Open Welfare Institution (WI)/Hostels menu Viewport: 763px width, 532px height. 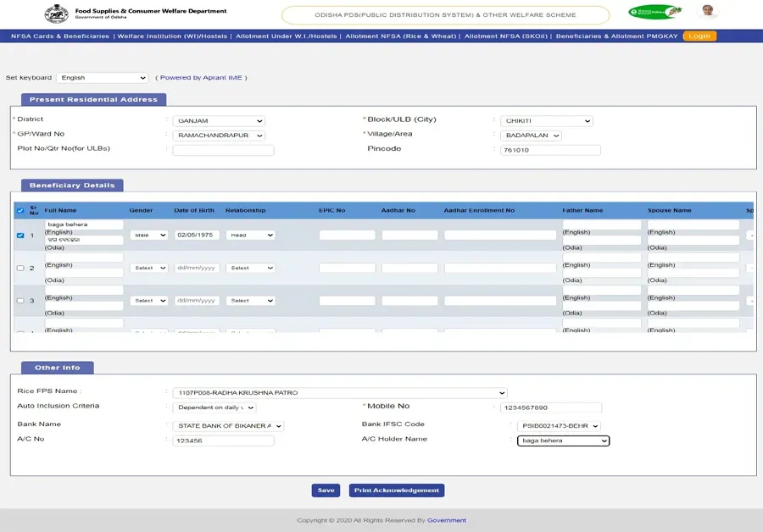click(x=172, y=36)
